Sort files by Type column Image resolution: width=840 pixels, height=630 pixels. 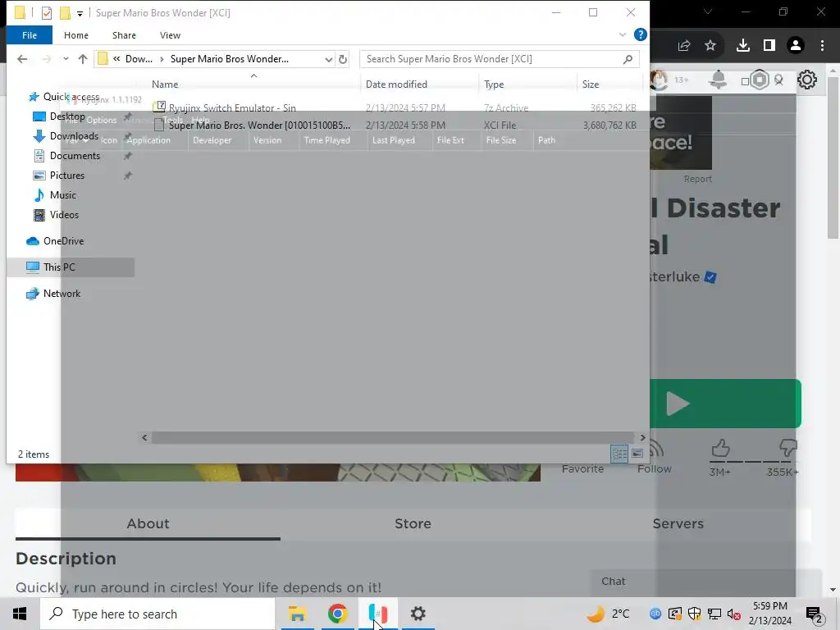494,84
